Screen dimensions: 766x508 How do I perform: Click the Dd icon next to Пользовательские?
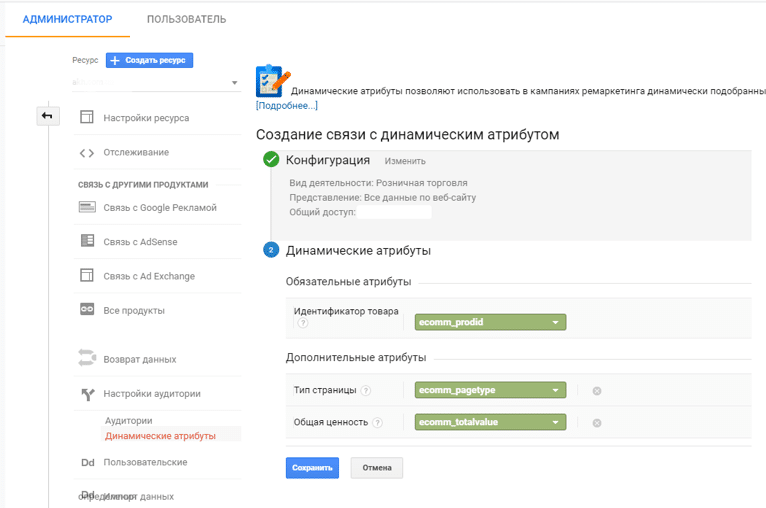pyautogui.click(x=88, y=463)
